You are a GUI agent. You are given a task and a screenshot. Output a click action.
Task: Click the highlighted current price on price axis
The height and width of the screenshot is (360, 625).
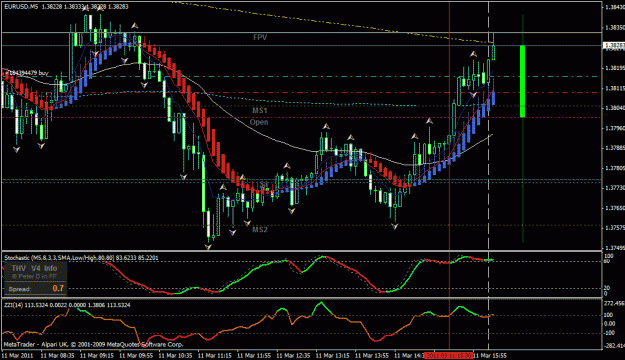[614, 46]
